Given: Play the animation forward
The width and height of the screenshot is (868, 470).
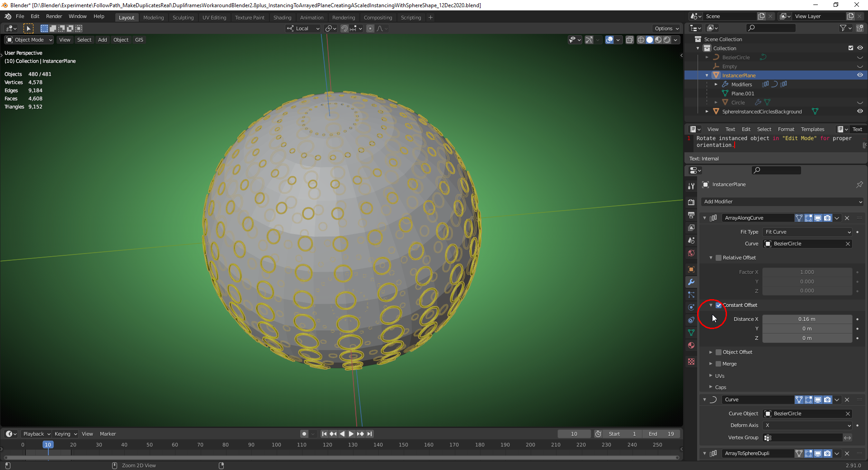Looking at the screenshot, I should coord(351,434).
